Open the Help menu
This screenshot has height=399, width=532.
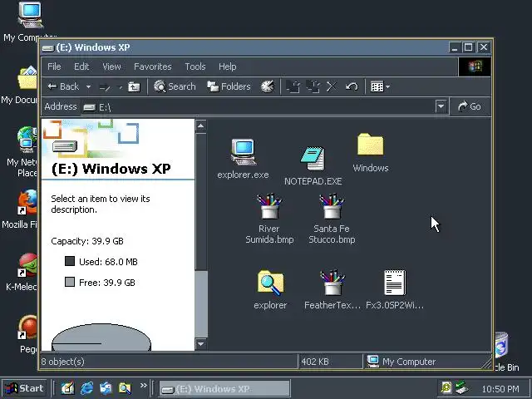(x=227, y=66)
